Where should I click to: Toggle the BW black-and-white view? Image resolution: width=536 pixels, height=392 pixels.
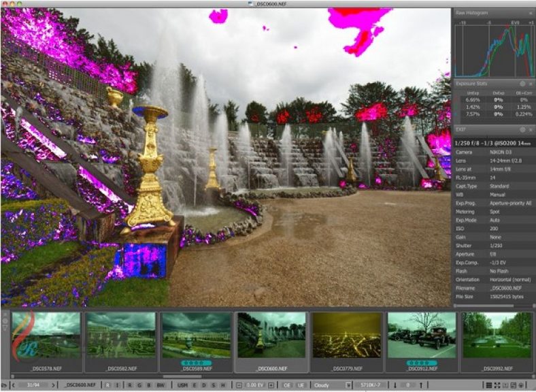[x=161, y=385]
